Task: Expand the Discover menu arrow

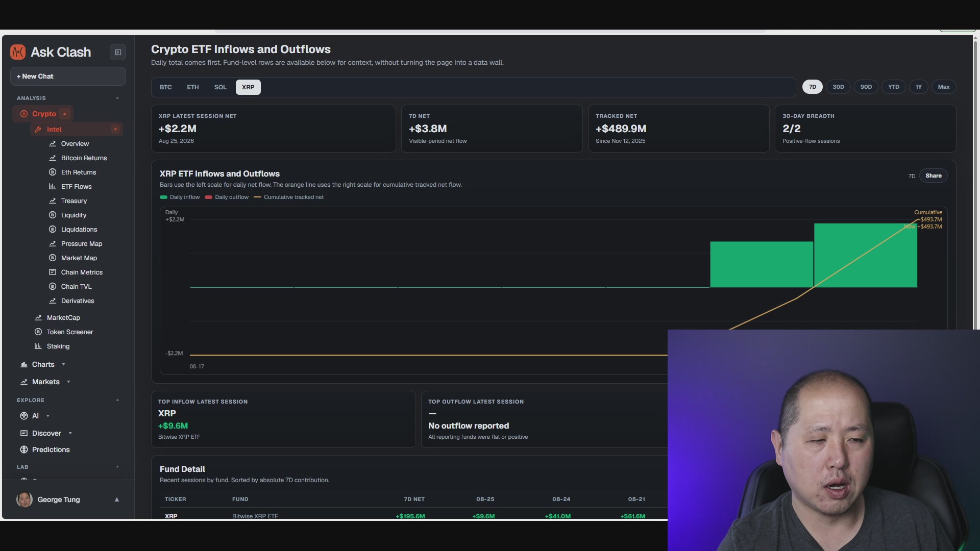Action: click(70, 434)
